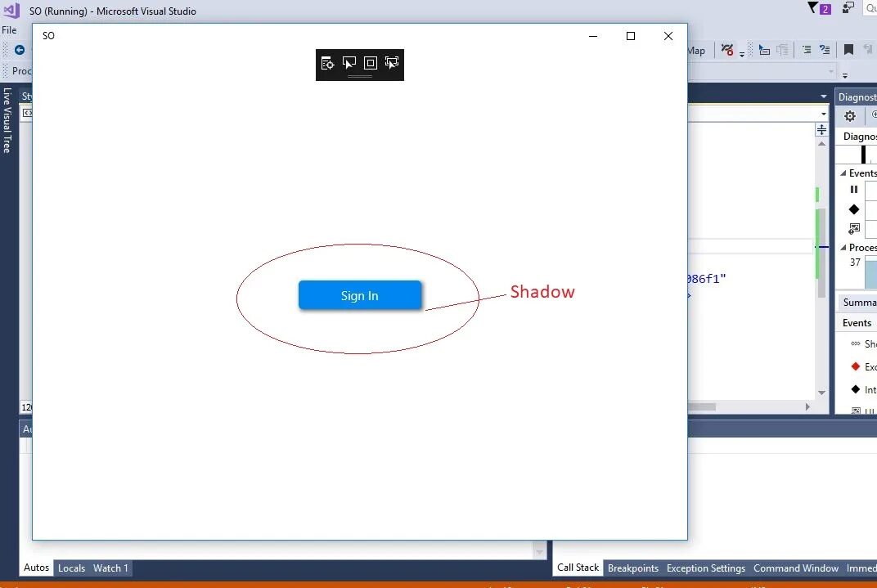The width and height of the screenshot is (877, 588).
Task: Open toolbar overflow options under bookmark icon
Action: click(845, 75)
